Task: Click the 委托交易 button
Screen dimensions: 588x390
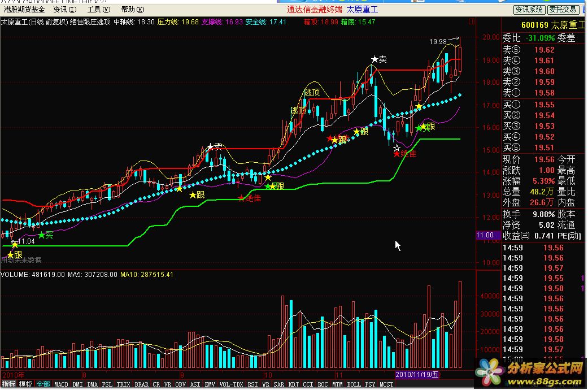Action: coord(562,10)
